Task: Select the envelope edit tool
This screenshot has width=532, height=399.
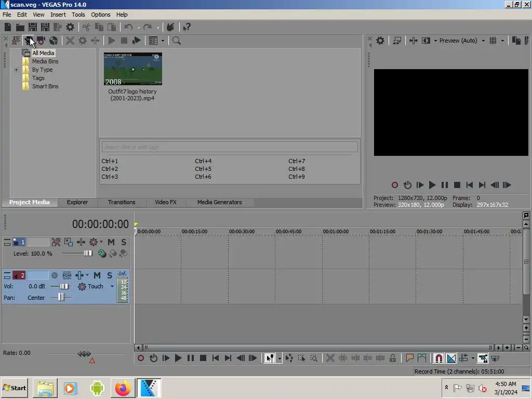Action: coord(289,358)
